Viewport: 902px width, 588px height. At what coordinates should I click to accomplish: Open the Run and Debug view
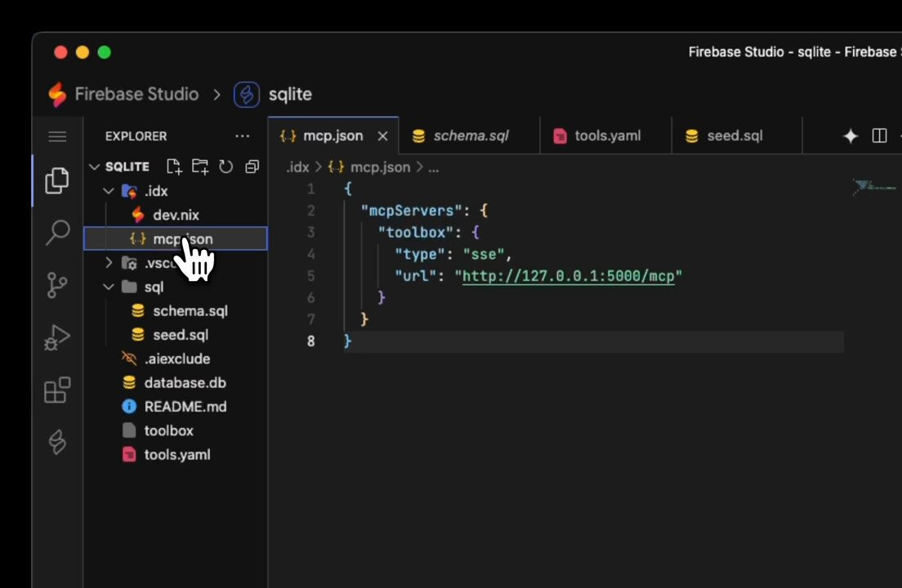57,337
